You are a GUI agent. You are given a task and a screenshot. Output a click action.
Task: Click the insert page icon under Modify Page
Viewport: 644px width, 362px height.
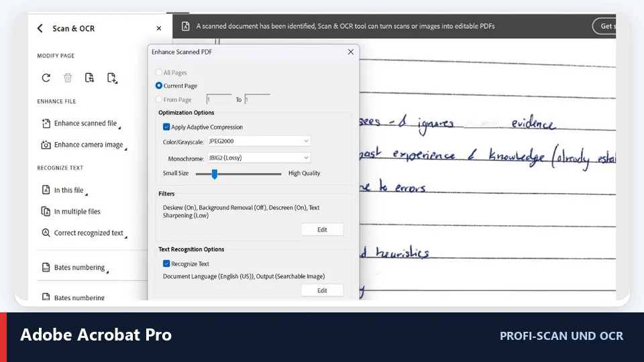click(x=112, y=78)
